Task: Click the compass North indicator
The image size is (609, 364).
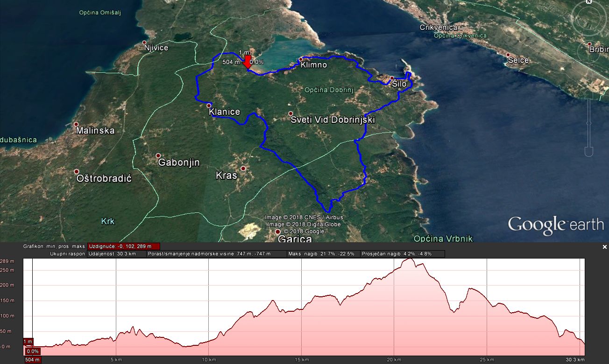Action: pyautogui.click(x=588, y=2)
